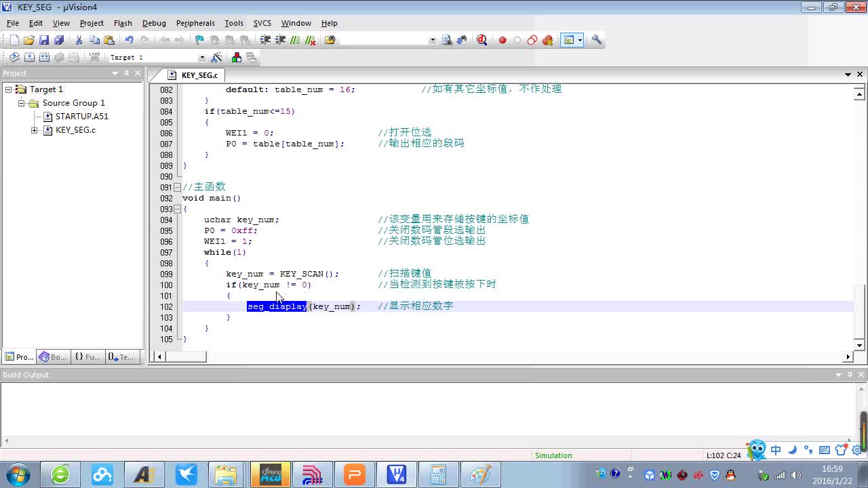The image size is (868, 488).
Task: Open a file using the folder icon
Action: pyautogui.click(x=29, y=40)
